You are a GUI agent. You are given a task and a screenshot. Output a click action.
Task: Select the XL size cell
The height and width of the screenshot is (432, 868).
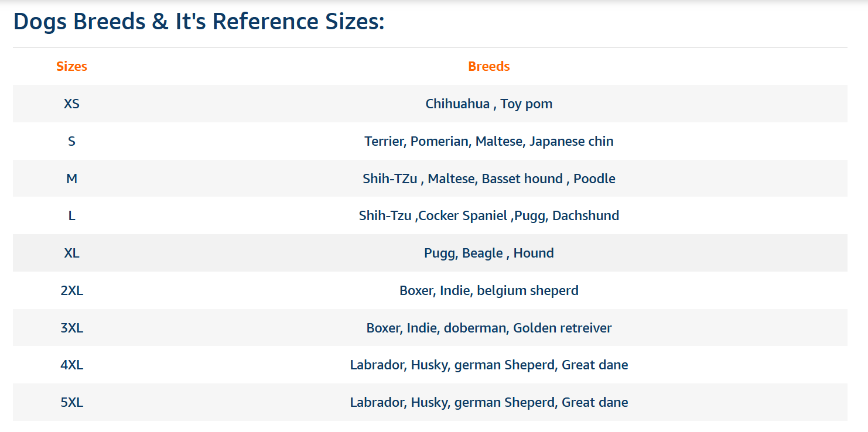71,253
